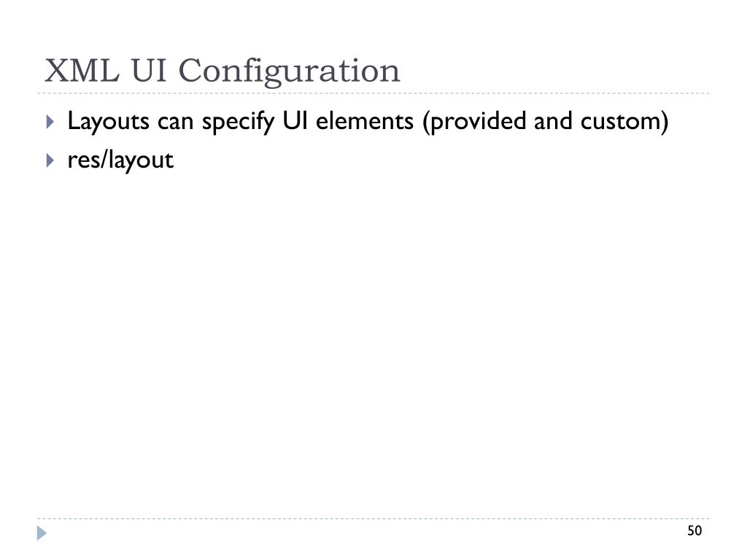The height and width of the screenshot is (560, 747).
Task: Click the triangle icon in the footer
Action: 42,533
